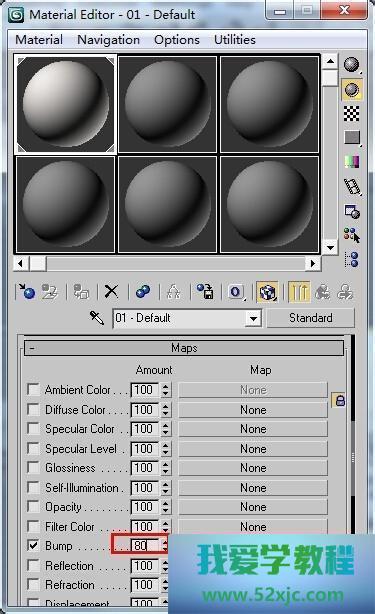
Task: Click Assign Material to Selection icon
Action: point(81,292)
